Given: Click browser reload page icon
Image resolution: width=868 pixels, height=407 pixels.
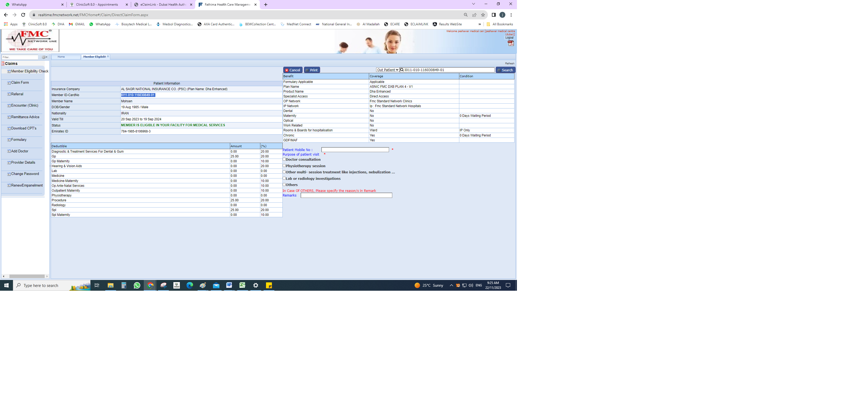Looking at the screenshot, I should (x=23, y=15).
